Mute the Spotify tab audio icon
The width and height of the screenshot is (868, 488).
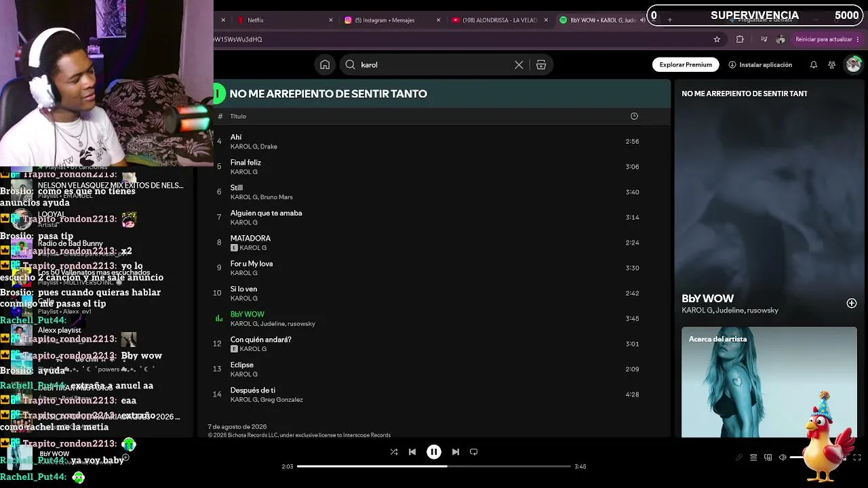643,20
